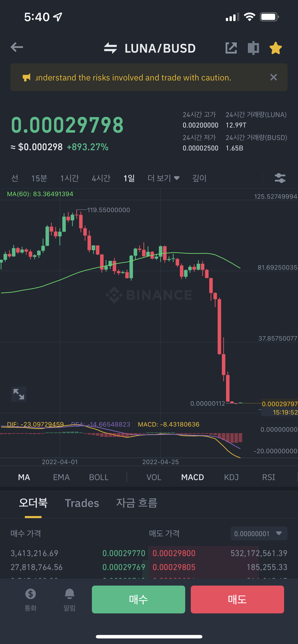The image size is (298, 644).
Task: Tap the BUSD volume 1.65B
Action: point(234,148)
